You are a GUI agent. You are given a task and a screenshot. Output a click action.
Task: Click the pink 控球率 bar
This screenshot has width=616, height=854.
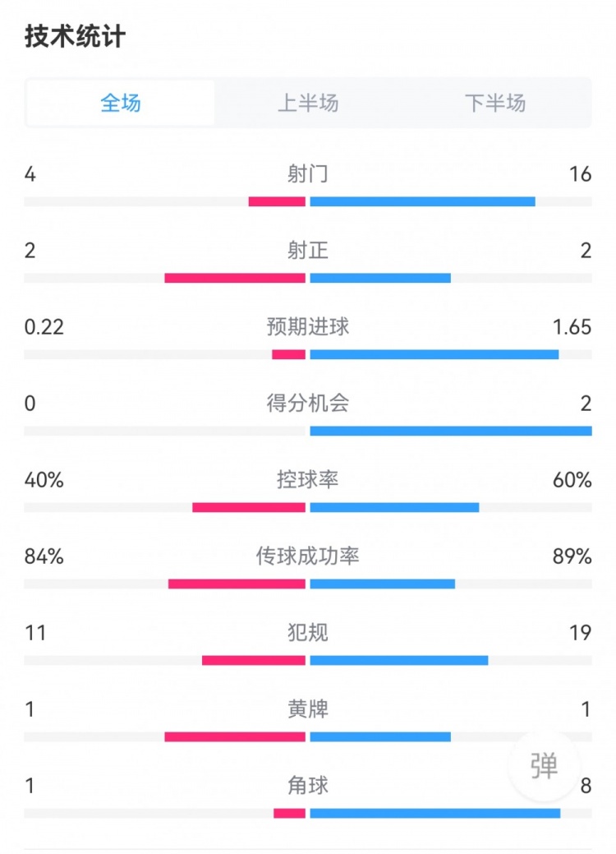249,507
